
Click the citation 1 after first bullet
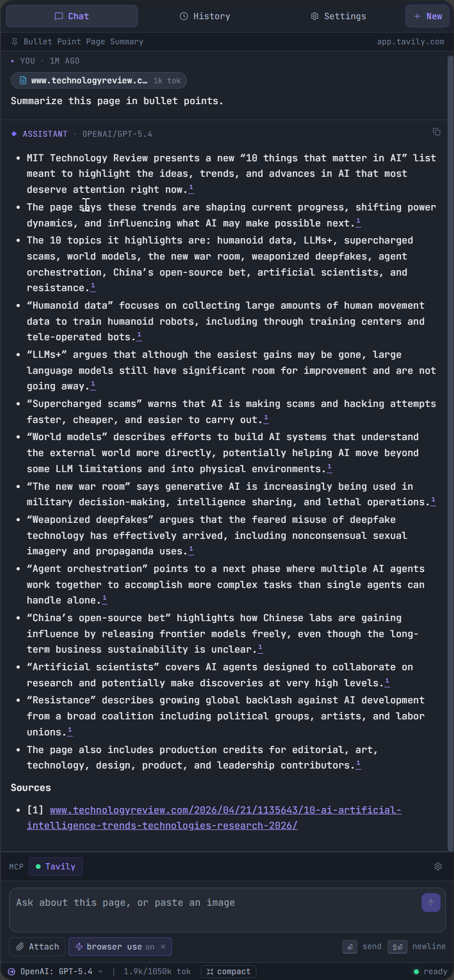click(191, 189)
